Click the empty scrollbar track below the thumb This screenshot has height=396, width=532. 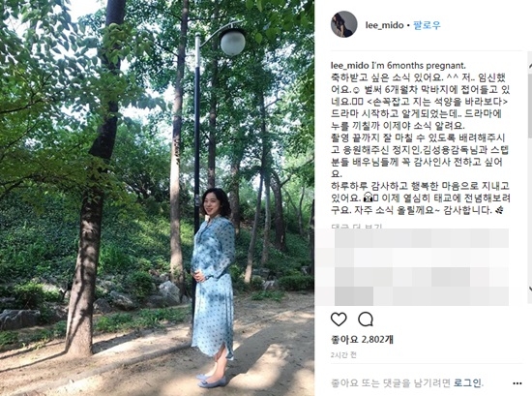pos(530,210)
